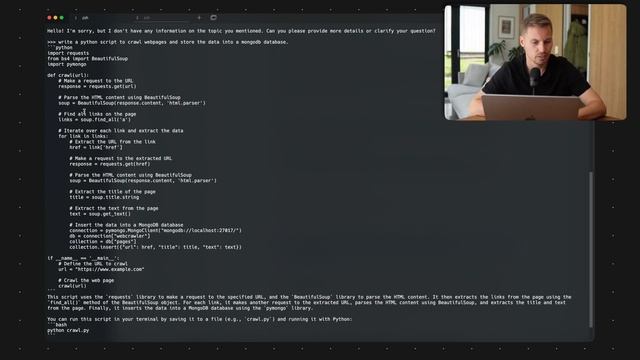Click the comment '# Insert the data into a MongoDB database'
Screen dimensions: 640x360
tap(126, 225)
